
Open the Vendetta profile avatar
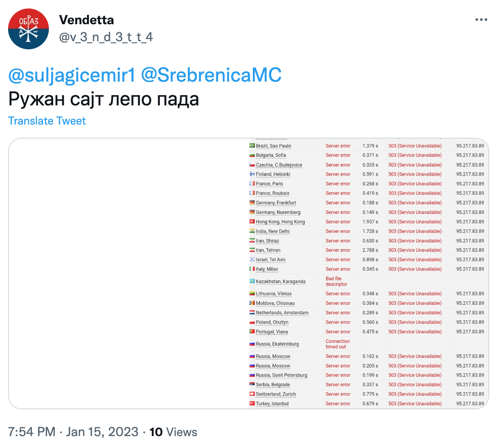(28, 29)
